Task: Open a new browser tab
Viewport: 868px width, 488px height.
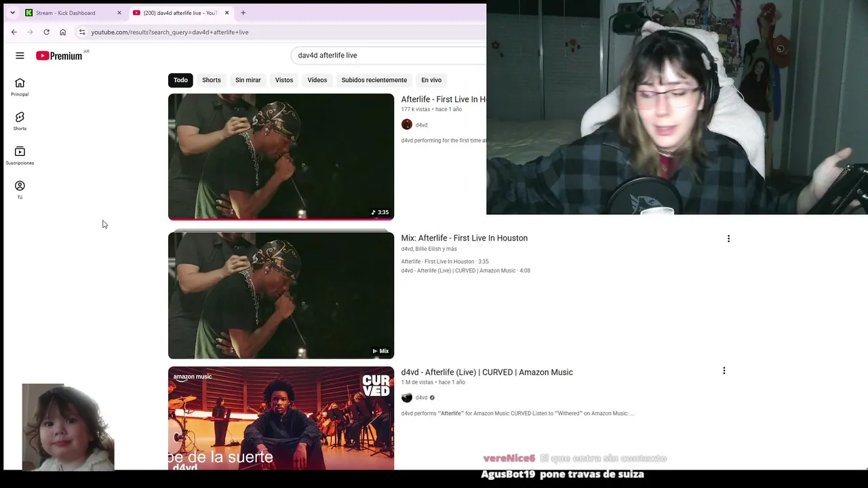Action: point(243,13)
